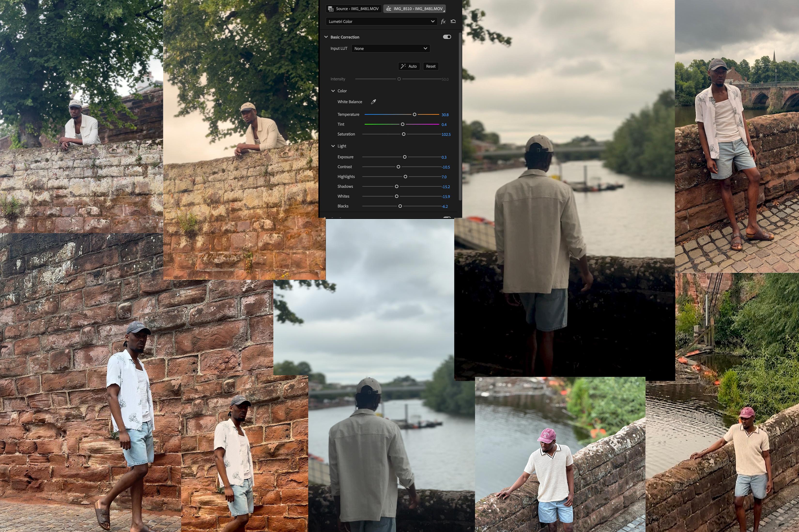Click the Temperature slider handle

(x=415, y=115)
